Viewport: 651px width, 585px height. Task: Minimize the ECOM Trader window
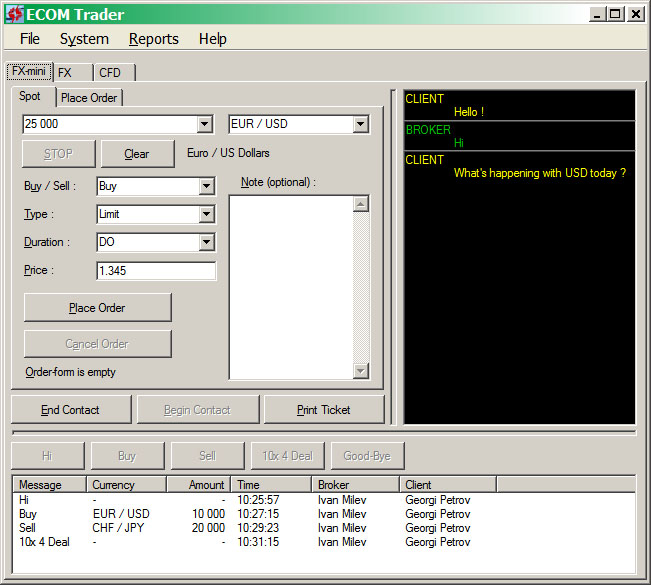597,15
